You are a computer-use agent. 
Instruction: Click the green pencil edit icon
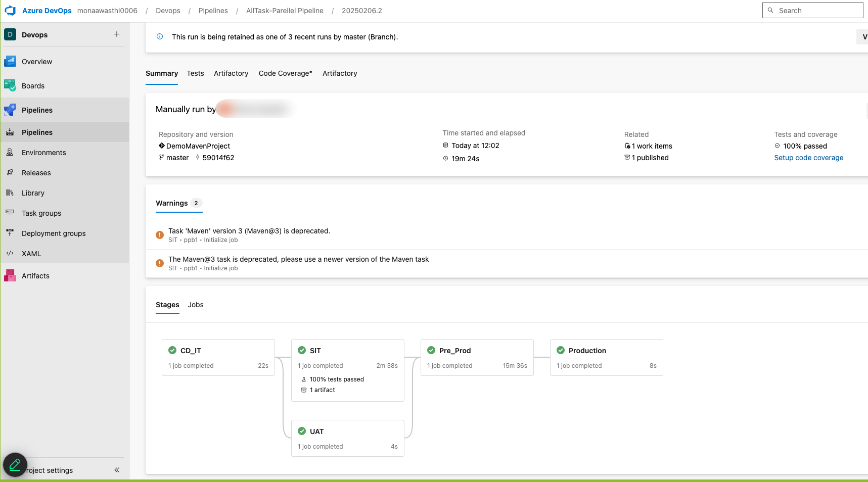click(x=15, y=465)
